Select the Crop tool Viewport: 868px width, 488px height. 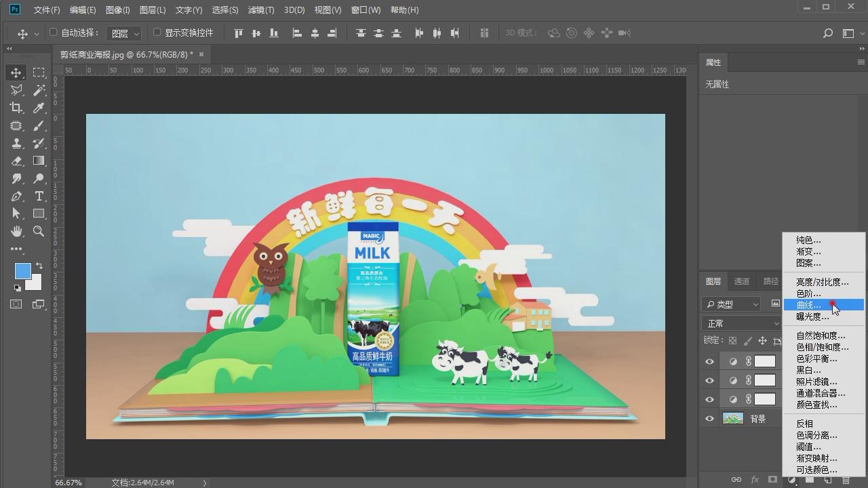click(16, 108)
